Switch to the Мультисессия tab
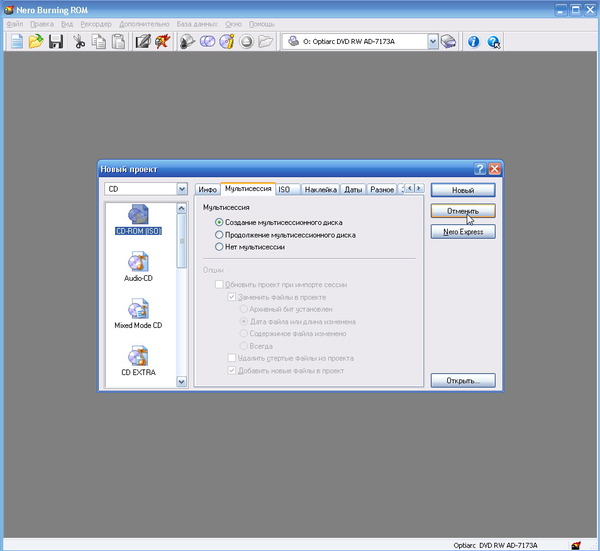 pos(248,189)
